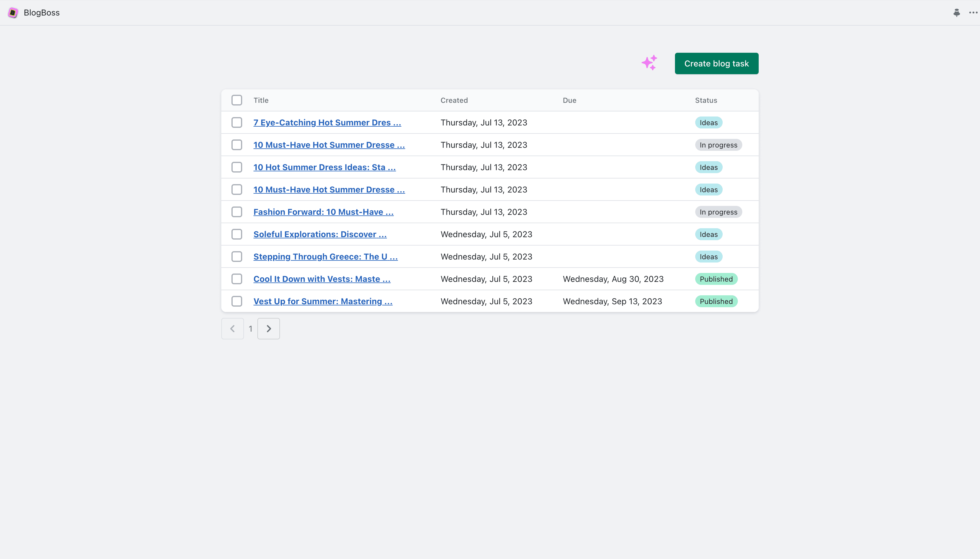Image resolution: width=980 pixels, height=559 pixels.
Task: Click the Ideas badge on Soleful Explorations row
Action: [x=708, y=234]
